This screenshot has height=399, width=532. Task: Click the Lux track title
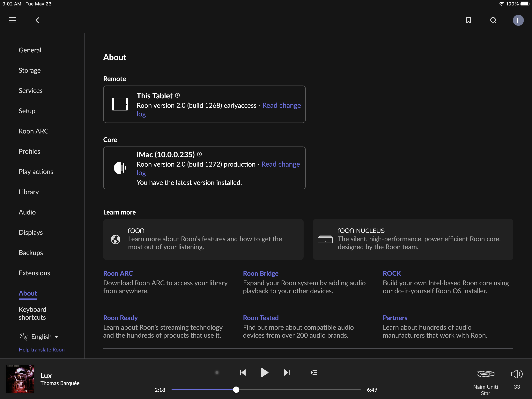click(x=46, y=375)
